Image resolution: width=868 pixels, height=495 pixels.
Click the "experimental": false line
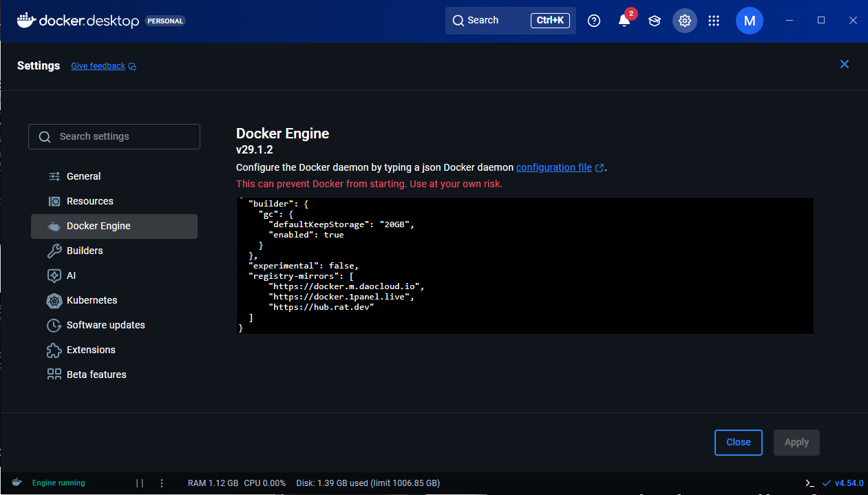pyautogui.click(x=304, y=266)
